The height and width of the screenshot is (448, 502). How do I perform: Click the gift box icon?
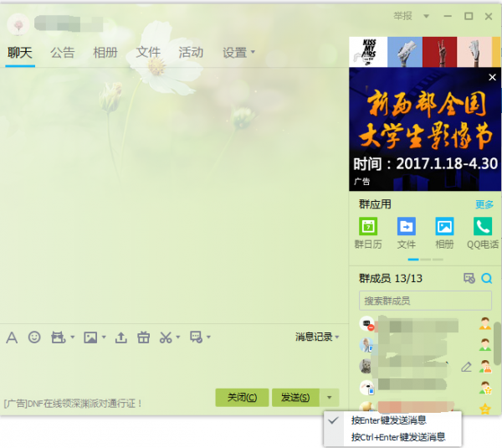click(x=143, y=337)
